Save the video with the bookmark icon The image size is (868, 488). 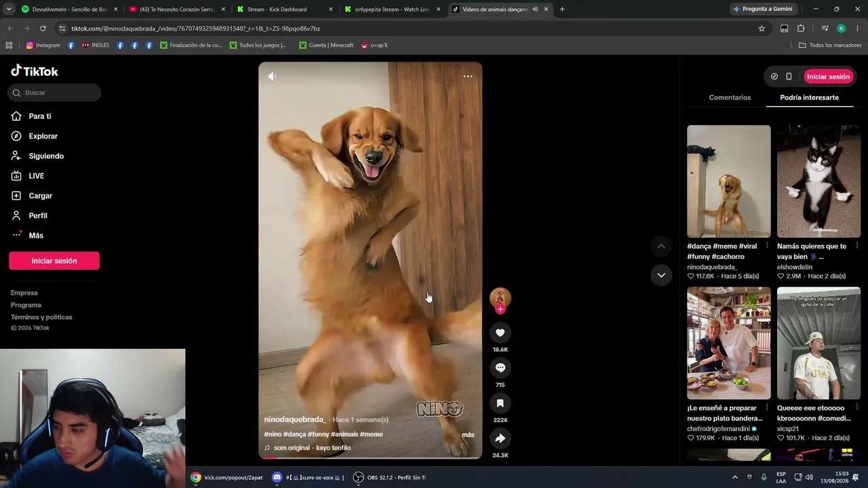[500, 403]
